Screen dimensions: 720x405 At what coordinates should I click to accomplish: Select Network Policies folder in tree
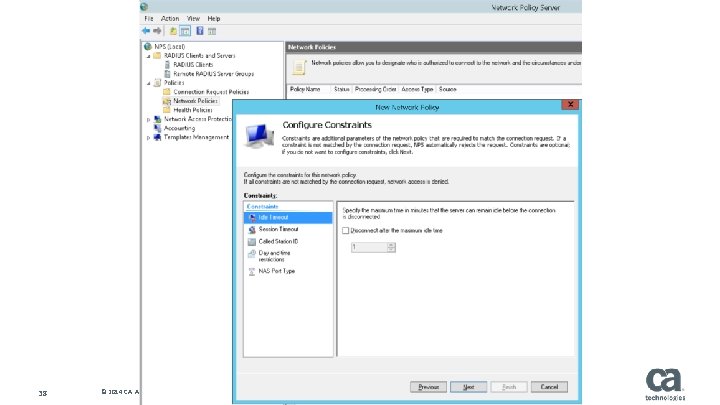196,101
